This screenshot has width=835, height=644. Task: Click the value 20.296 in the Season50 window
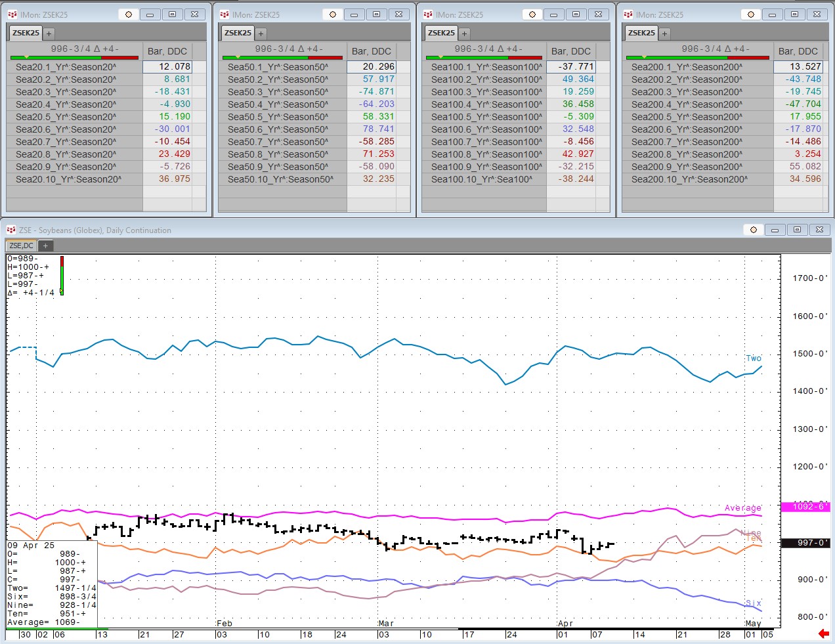pos(379,66)
